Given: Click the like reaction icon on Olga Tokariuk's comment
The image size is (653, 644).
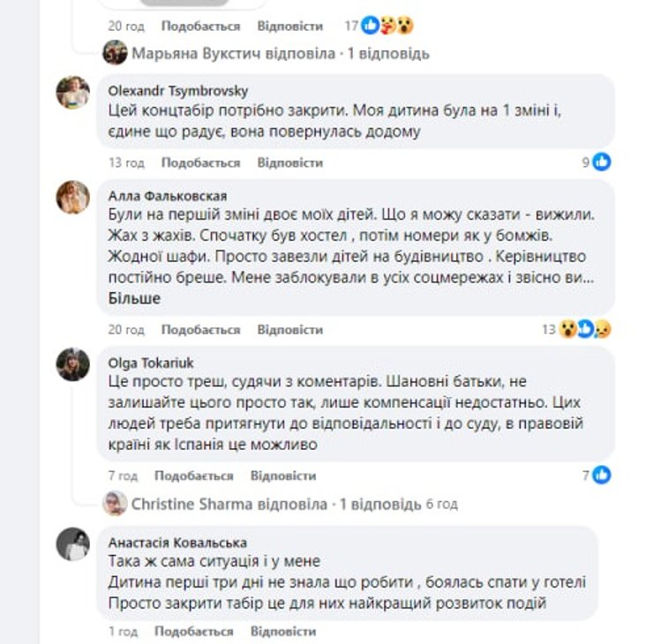Looking at the screenshot, I should pos(602,476).
